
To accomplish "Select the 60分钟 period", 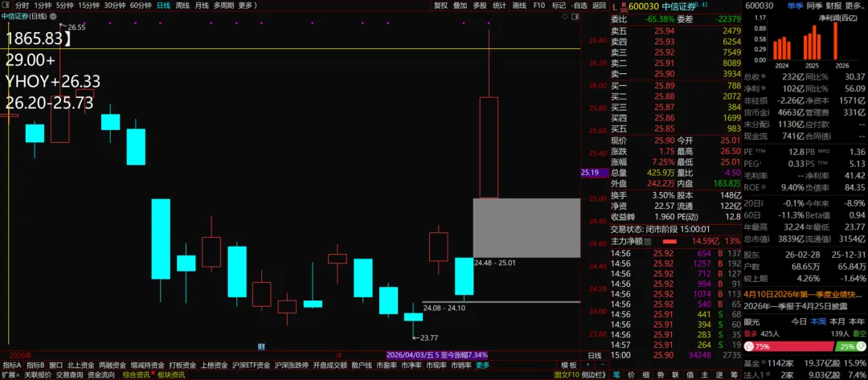I will (x=141, y=5).
